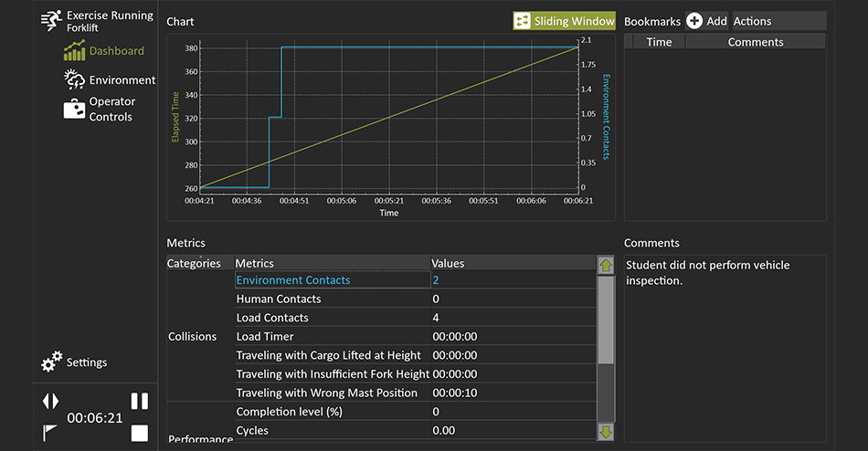This screenshot has width=868, height=451.
Task: Click the Exercise Running forklift icon
Action: [x=51, y=20]
